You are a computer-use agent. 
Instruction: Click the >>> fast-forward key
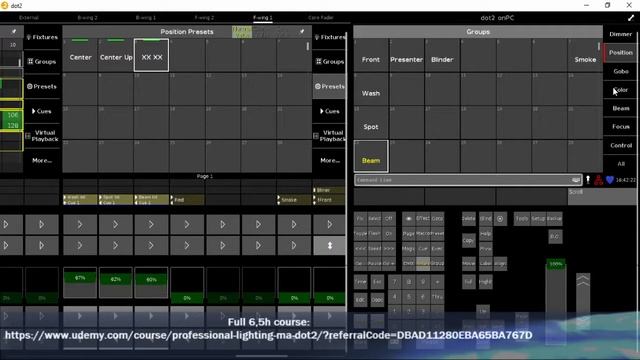(389, 248)
